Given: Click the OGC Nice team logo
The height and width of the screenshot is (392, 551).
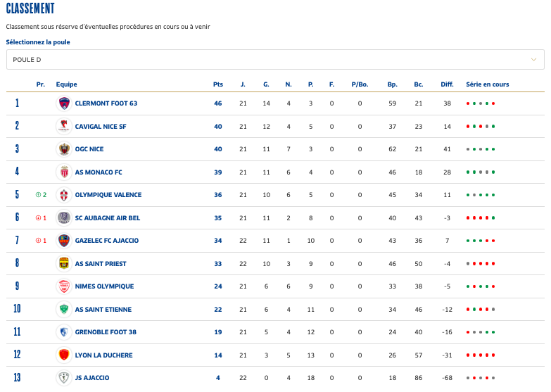Looking at the screenshot, I should point(64,149).
